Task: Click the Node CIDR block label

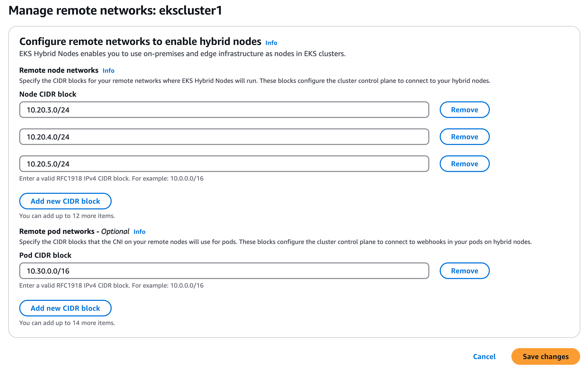Action: pyautogui.click(x=48, y=94)
